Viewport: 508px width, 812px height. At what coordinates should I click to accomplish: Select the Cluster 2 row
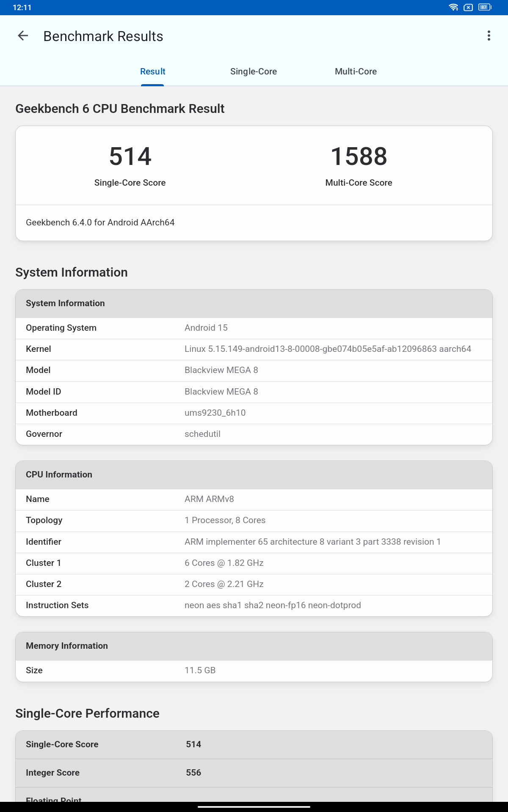pyautogui.click(x=254, y=584)
